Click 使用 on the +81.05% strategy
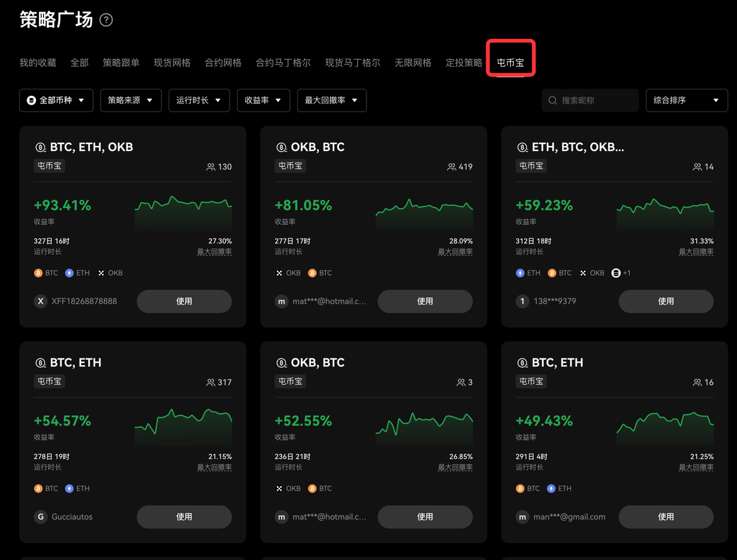Viewport: 737px width, 560px height. pyautogui.click(x=425, y=301)
